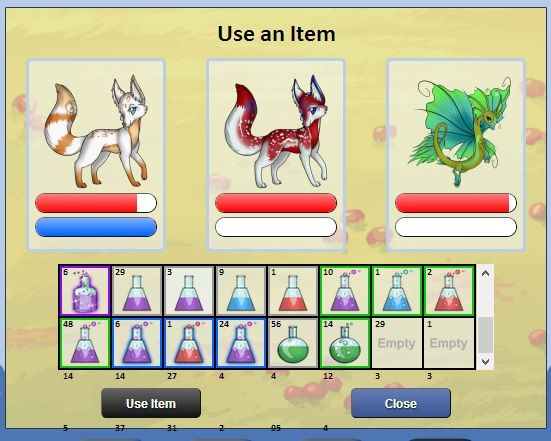
Task: Select the round green flask with count 56
Action: click(x=293, y=343)
